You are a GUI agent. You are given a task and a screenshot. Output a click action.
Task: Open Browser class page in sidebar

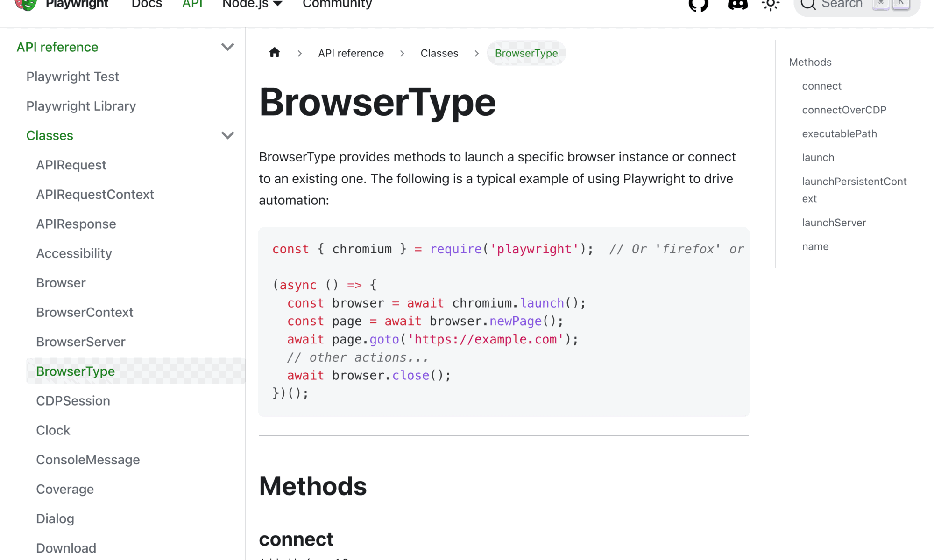[61, 283]
